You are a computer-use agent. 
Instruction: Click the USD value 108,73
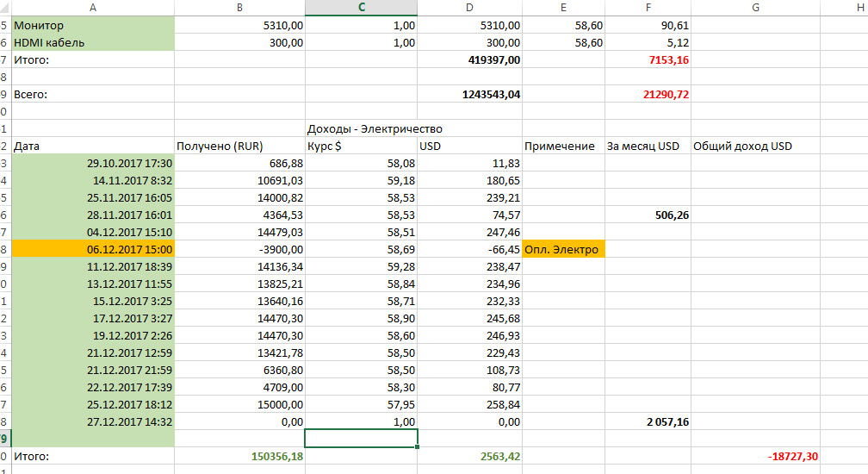click(503, 370)
